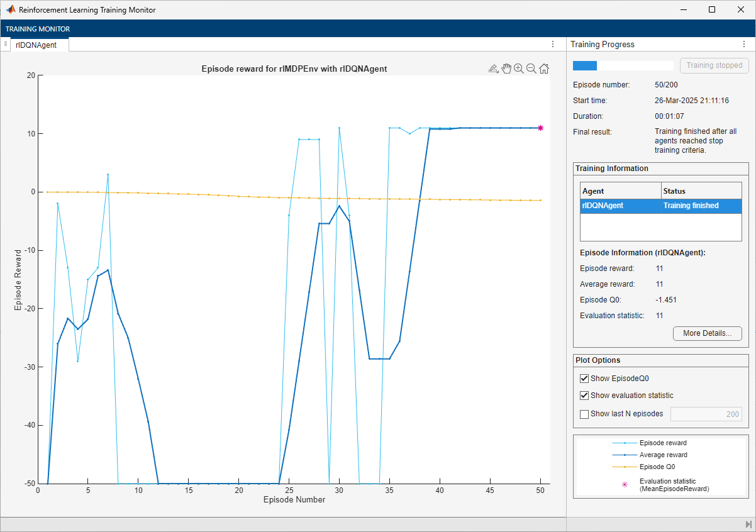The image size is (756, 532).
Task: Open Training Progress panel options menu
Action: pyautogui.click(x=744, y=45)
